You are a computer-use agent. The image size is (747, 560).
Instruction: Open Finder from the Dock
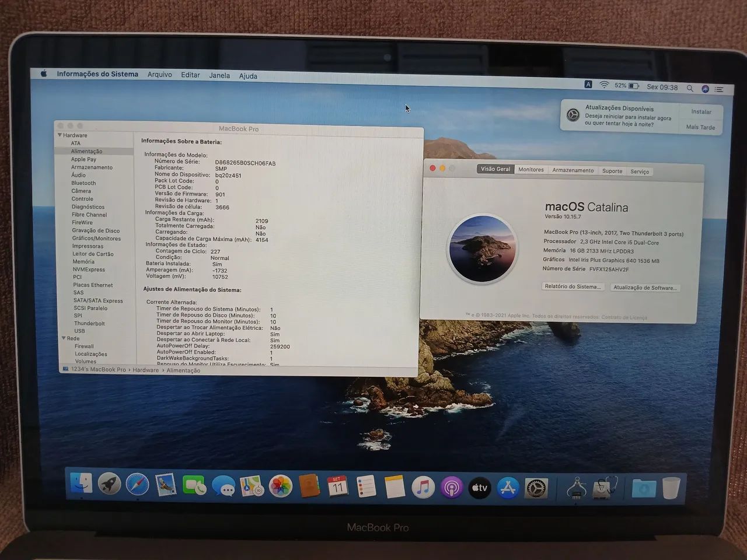tap(81, 484)
